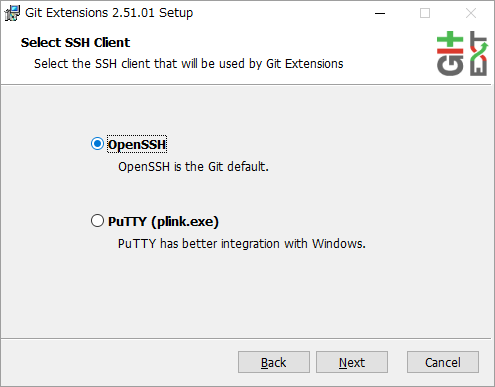Image resolution: width=495 pixels, height=387 pixels.
Task: Close the setup dialog with X
Action: tap(471, 13)
